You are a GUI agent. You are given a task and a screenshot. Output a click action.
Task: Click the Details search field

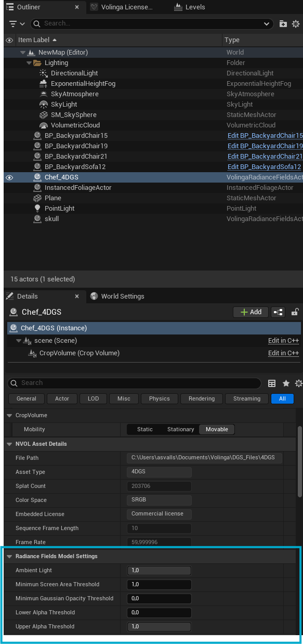click(x=135, y=383)
